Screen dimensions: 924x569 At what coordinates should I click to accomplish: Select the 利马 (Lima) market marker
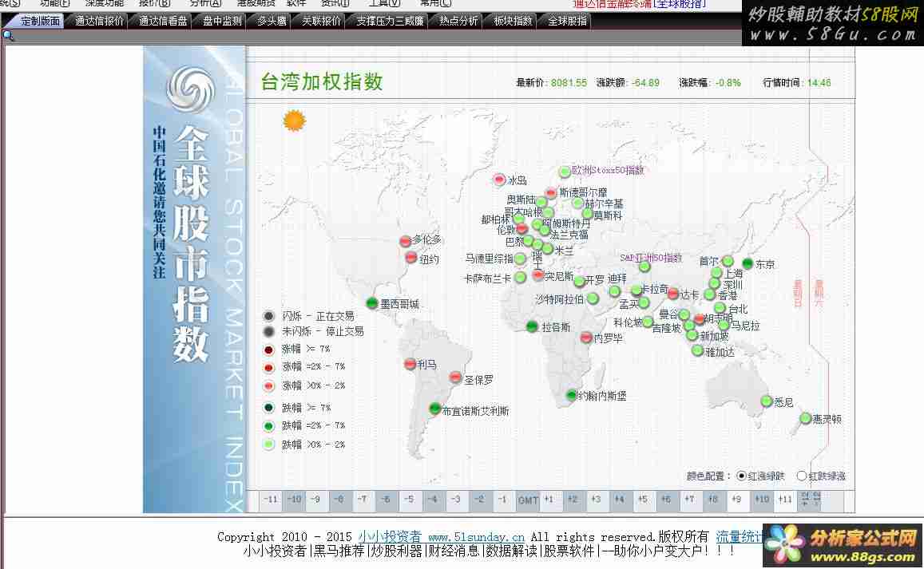tap(410, 364)
